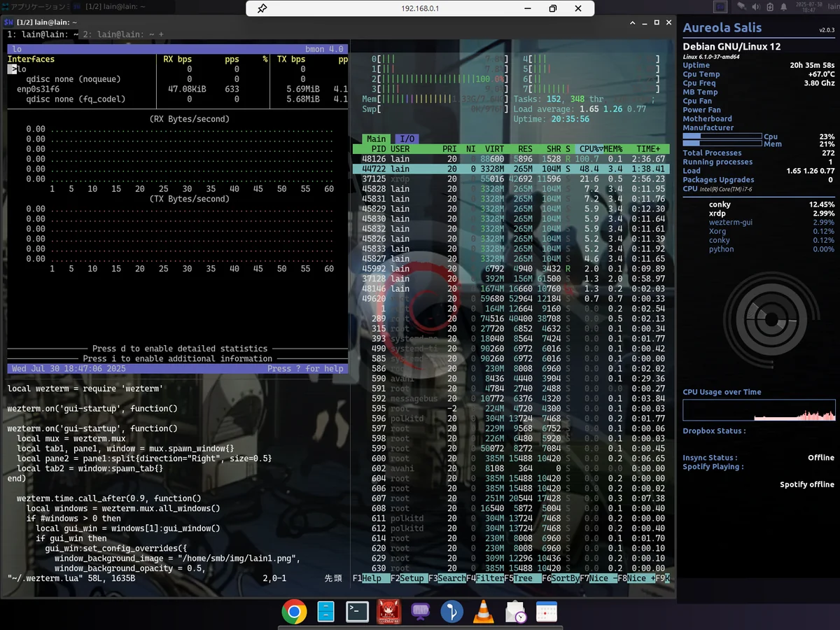Click the pin icon on the remote session bar
This screenshot has height=630, width=840.
pyautogui.click(x=262, y=8)
